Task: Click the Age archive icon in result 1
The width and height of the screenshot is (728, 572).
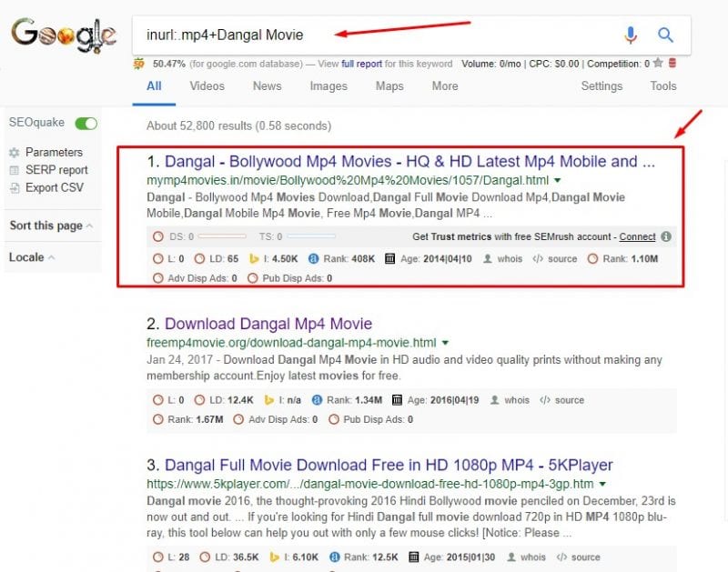Action: click(389, 259)
